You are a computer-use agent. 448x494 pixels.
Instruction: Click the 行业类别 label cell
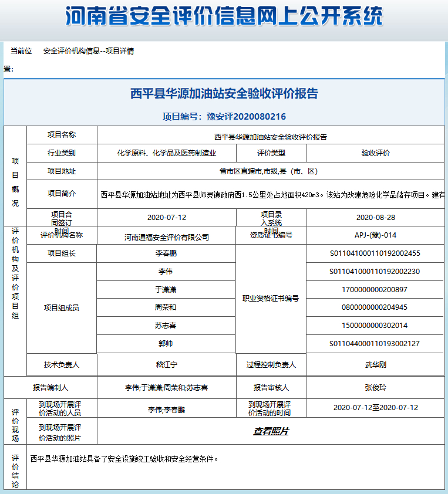coord(62,153)
